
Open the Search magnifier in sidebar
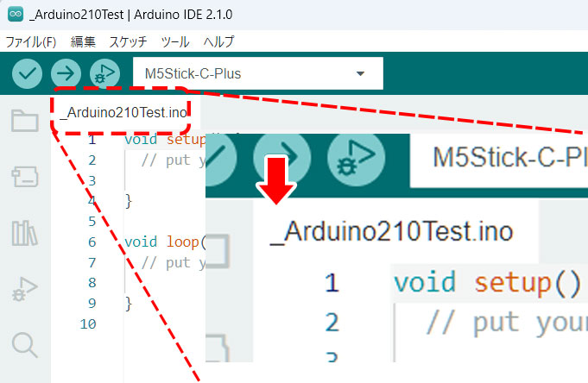[25, 344]
